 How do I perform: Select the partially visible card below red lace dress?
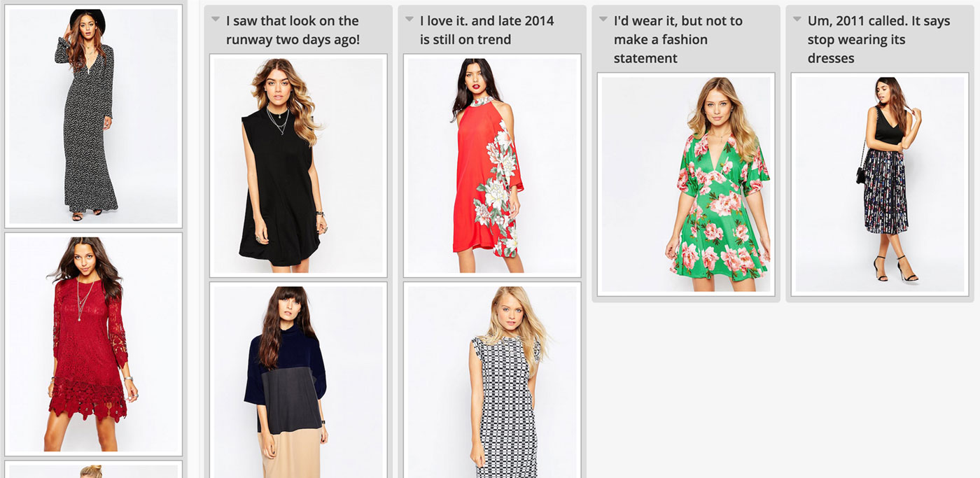93,469
